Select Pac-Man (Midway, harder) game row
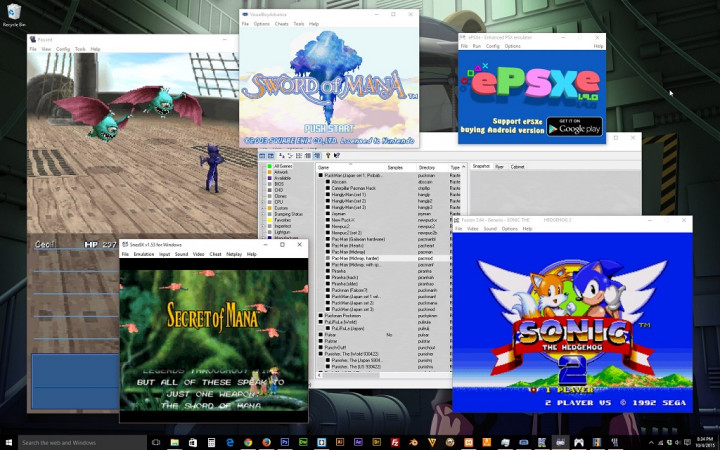 [386, 258]
